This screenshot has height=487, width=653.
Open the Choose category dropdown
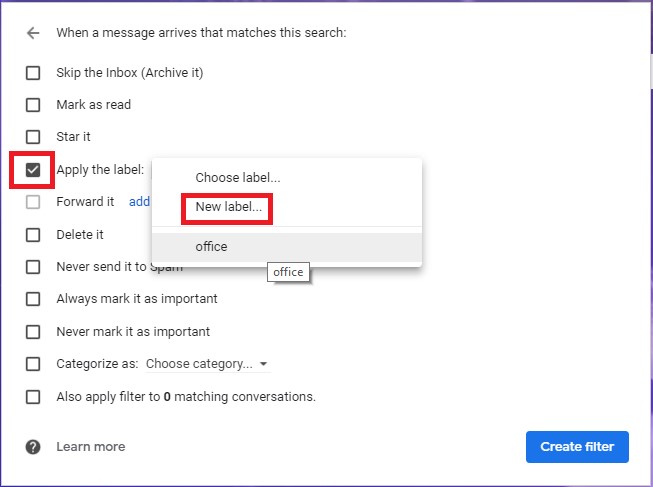[x=206, y=364]
